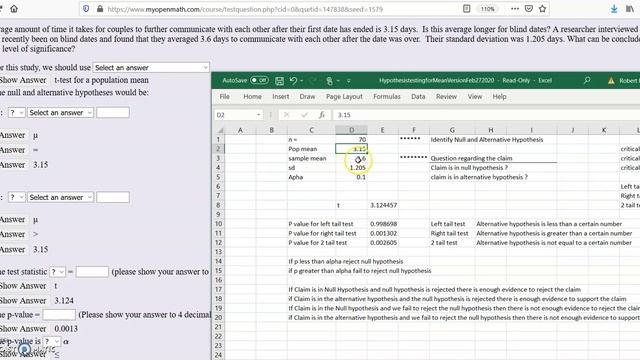Open touch mode dropdown arrow
Viewport: 640px width, 360px height.
(x=338, y=81)
